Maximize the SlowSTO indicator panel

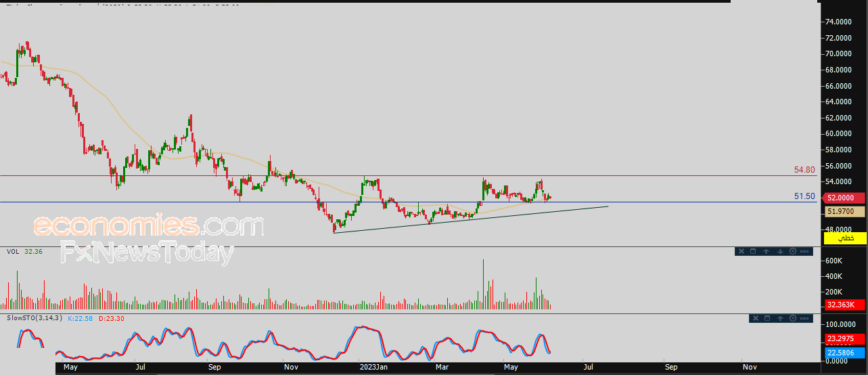click(x=767, y=318)
